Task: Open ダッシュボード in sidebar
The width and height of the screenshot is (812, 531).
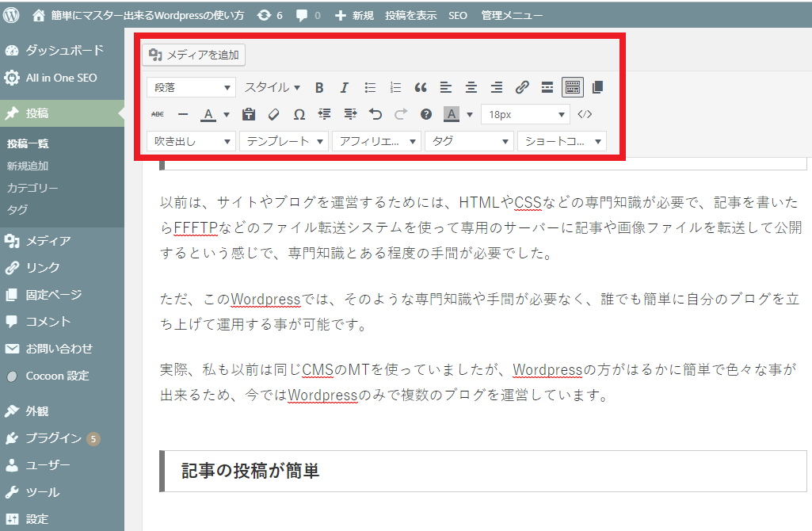Action: pyautogui.click(x=62, y=50)
